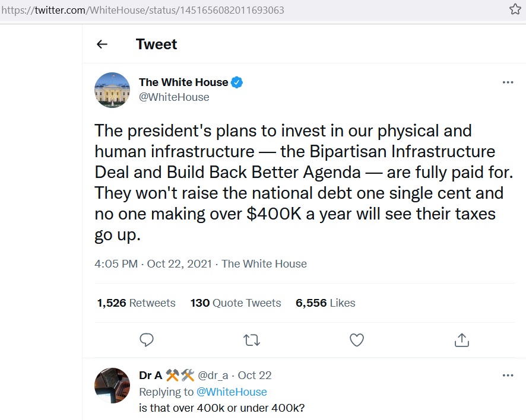Click the blue verified badge

(237, 82)
